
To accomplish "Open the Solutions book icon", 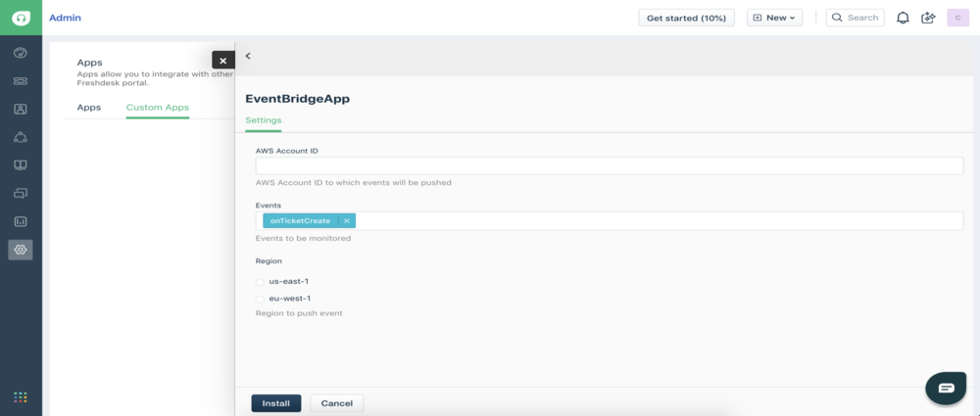I will pyautogui.click(x=21, y=165).
